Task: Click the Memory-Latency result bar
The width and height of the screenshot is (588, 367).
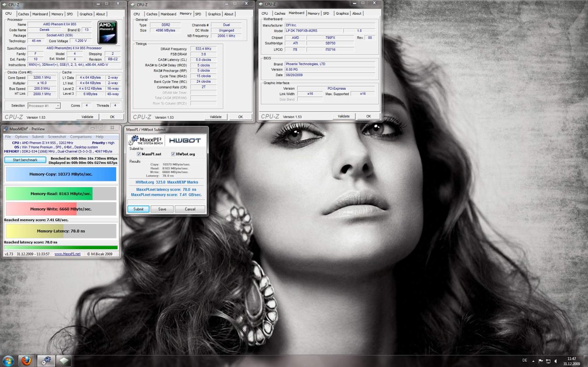Action: tap(61, 231)
